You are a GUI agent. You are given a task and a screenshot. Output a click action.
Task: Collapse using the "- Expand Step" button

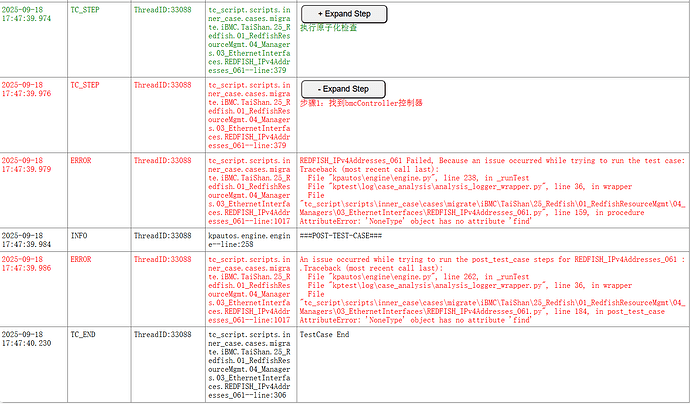(x=342, y=89)
